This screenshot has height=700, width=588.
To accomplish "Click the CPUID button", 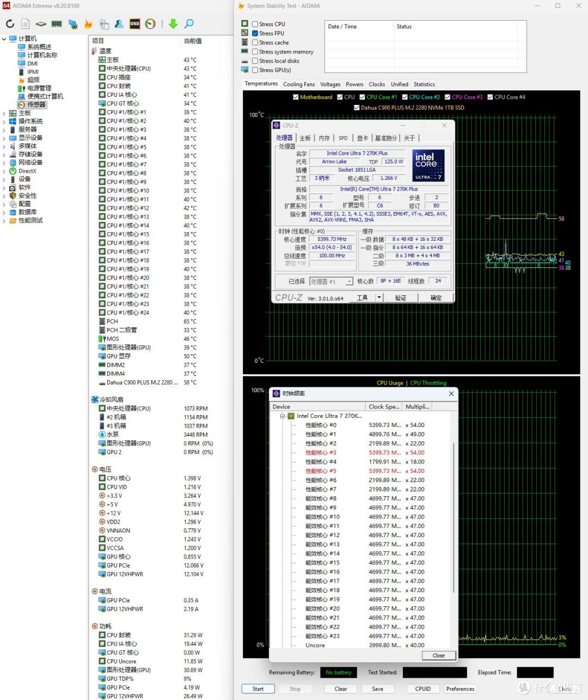I will click(x=423, y=689).
